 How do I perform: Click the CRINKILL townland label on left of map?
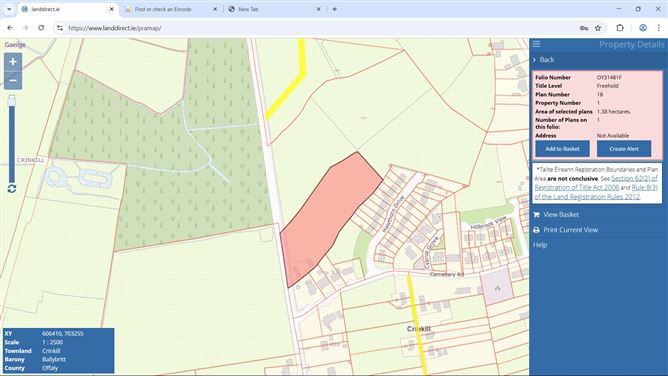[30, 160]
